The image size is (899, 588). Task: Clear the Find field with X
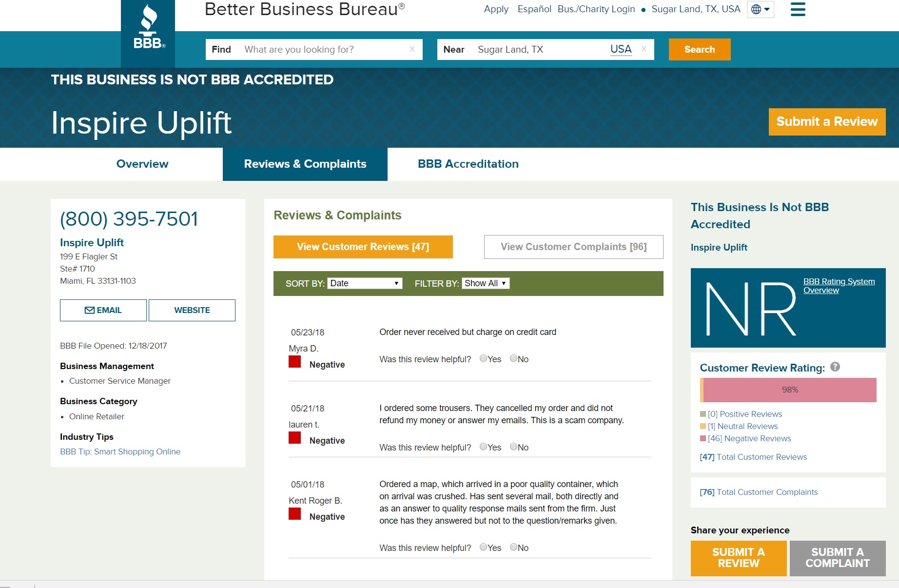click(412, 49)
